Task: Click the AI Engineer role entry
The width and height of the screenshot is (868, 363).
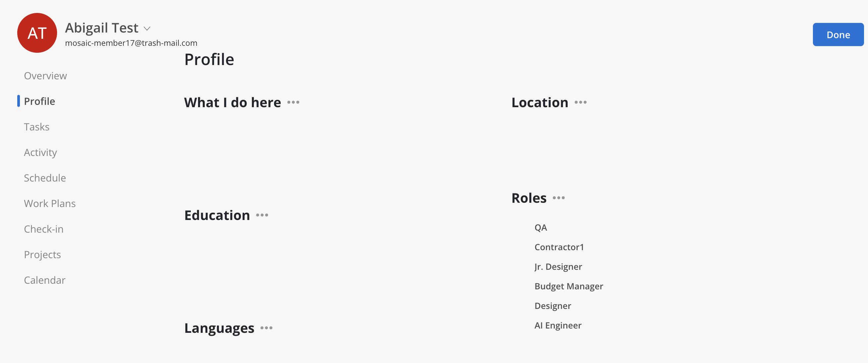Action: pos(558,326)
